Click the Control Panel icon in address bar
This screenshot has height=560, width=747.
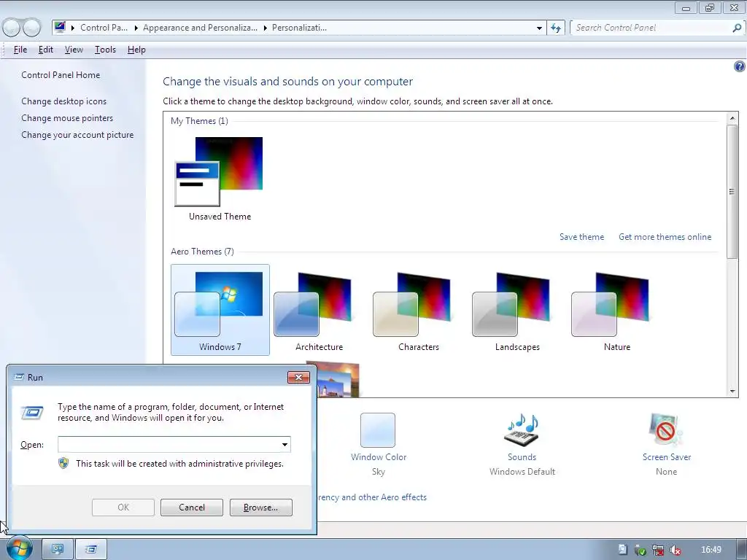[60, 27]
